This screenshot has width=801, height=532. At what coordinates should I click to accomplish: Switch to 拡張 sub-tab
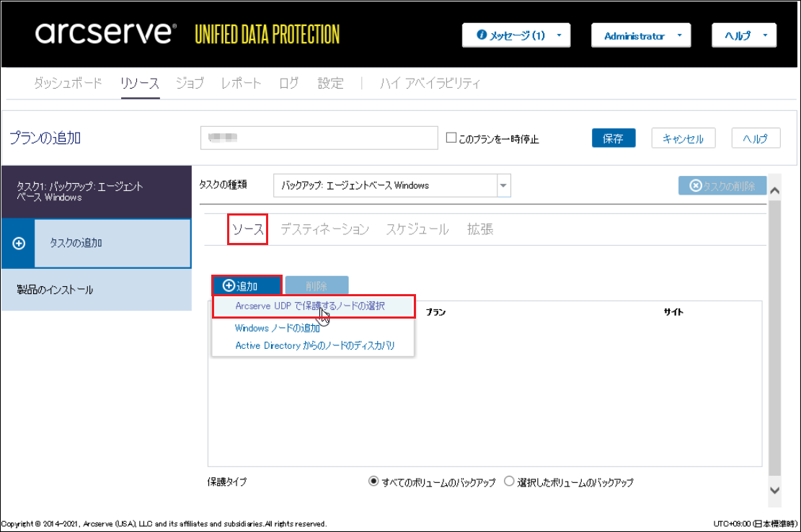(480, 229)
